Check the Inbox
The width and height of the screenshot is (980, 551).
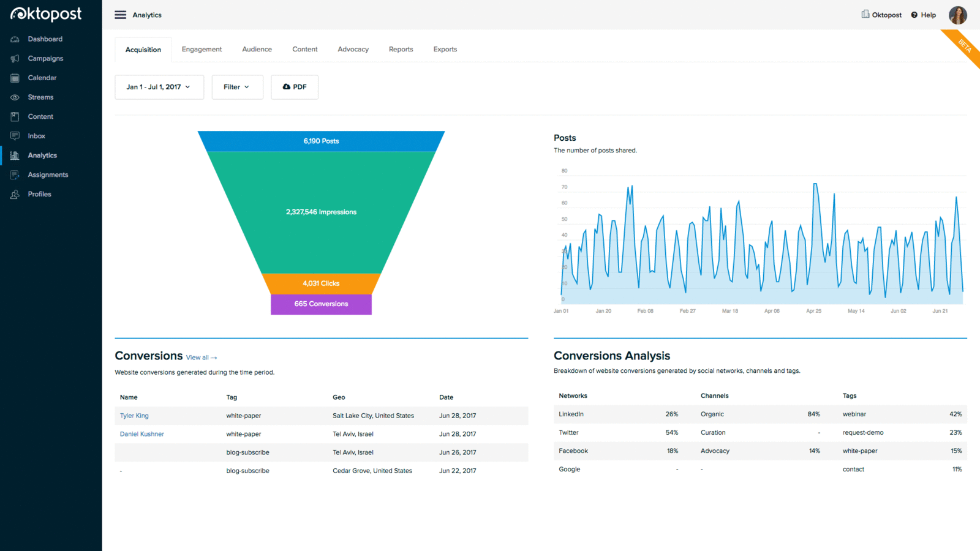coord(36,135)
